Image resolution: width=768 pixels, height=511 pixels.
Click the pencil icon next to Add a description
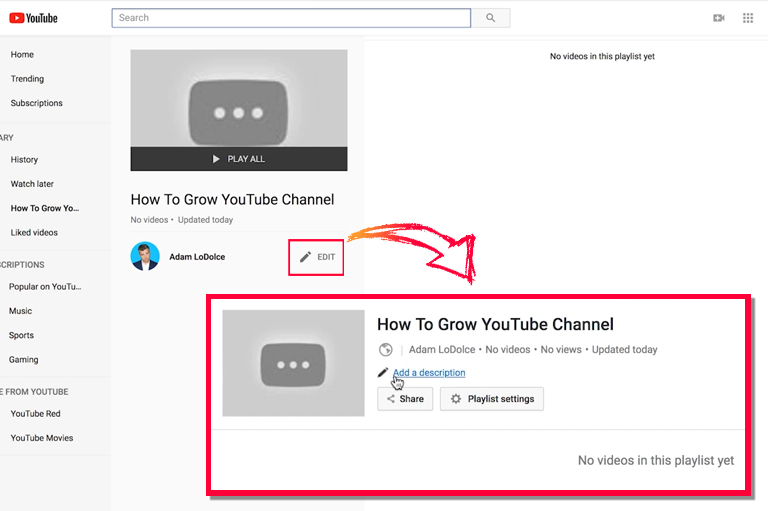coord(383,373)
